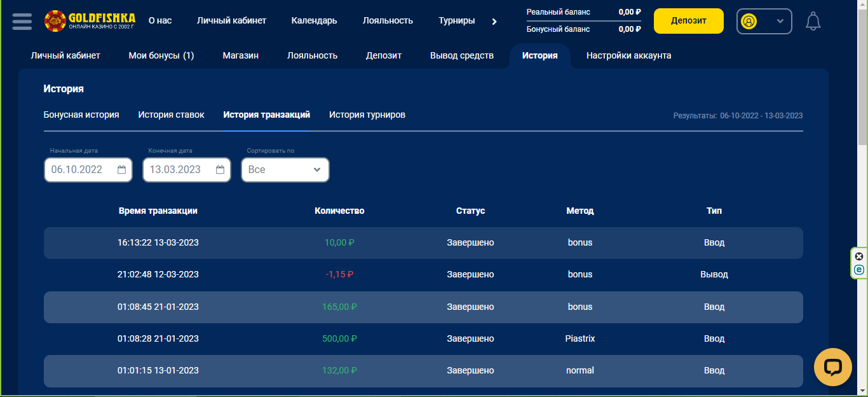Screen dimensions: 868x397
Task: Expand the user profile dropdown
Action: point(764,21)
